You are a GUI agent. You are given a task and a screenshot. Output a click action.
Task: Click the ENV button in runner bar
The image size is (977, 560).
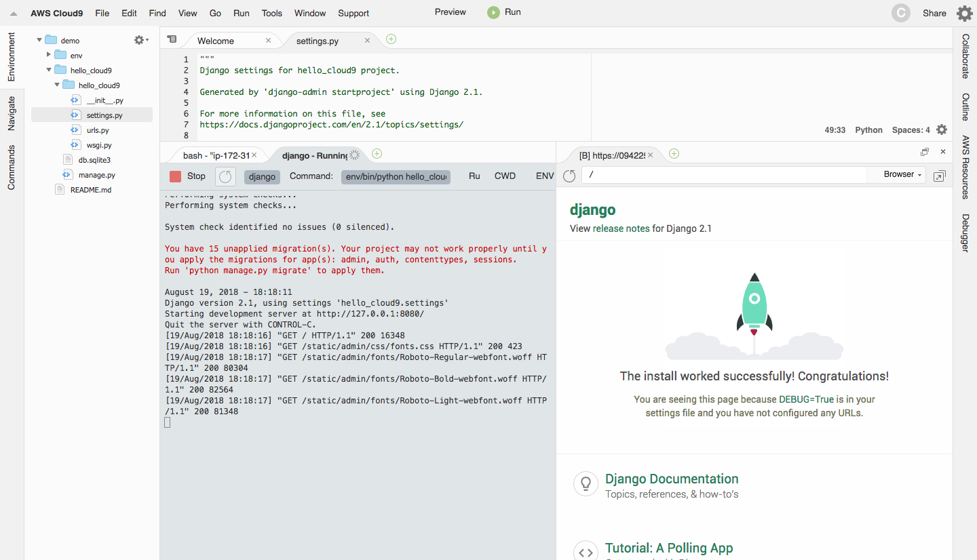(545, 176)
